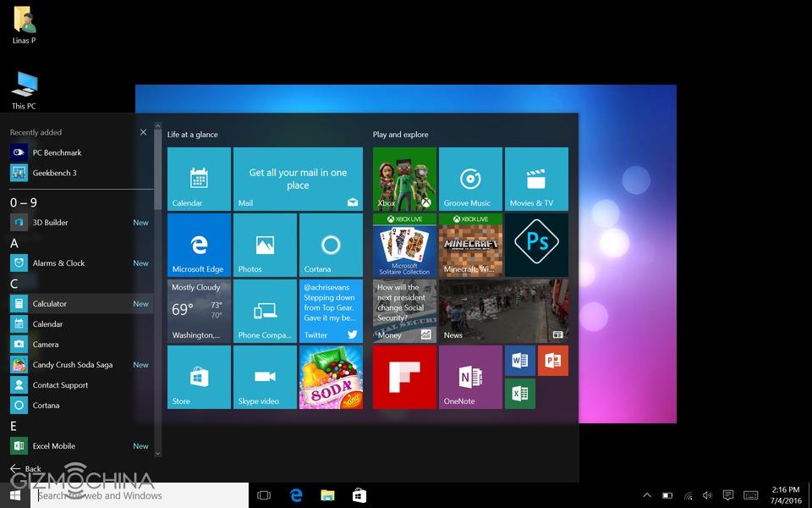The height and width of the screenshot is (508, 812).
Task: Click the volume icon in system tray
Action: (x=707, y=495)
